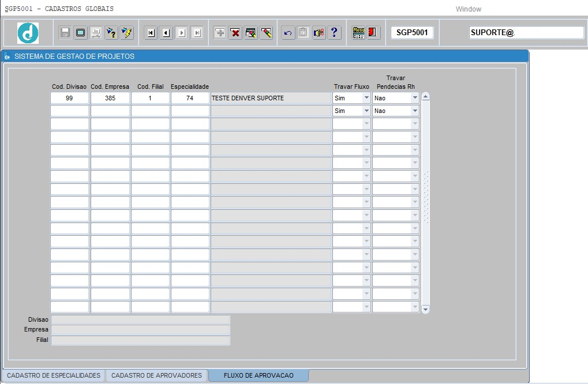Image resolution: width=588 pixels, height=384 pixels.
Task: Click the Exit door icon
Action: (373, 33)
